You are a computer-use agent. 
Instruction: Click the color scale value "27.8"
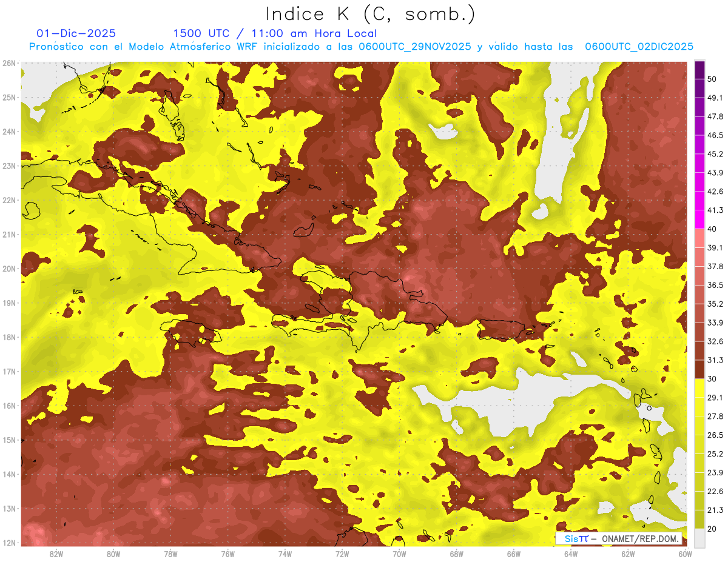[715, 416]
